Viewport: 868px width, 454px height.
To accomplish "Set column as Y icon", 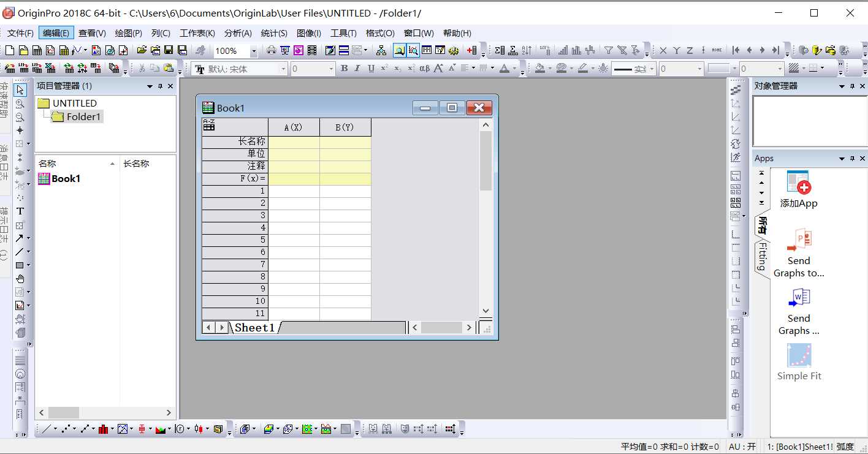I will click(677, 50).
